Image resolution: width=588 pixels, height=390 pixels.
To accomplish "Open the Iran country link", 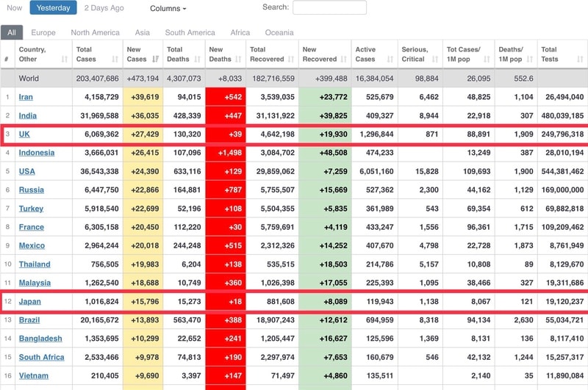I will tap(26, 97).
